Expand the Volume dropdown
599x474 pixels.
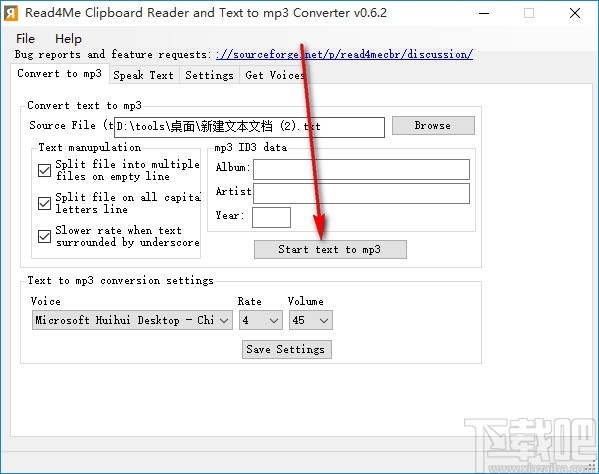pos(311,320)
